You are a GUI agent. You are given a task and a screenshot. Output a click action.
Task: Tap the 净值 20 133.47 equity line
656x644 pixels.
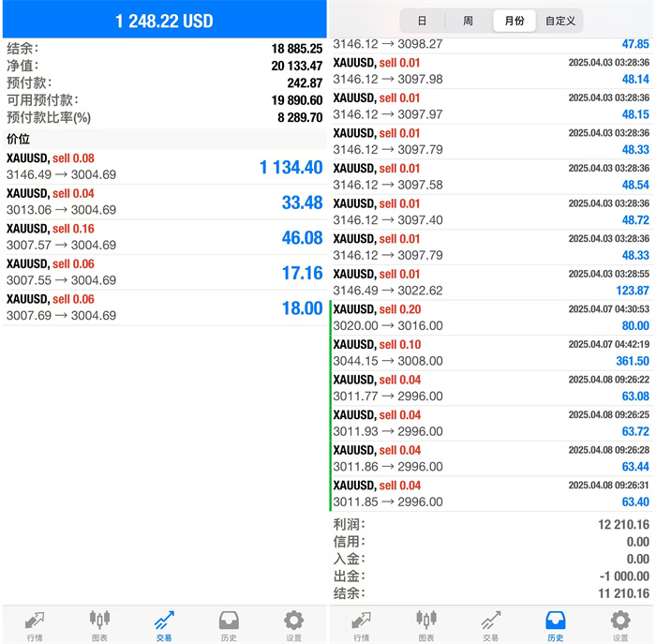click(164, 66)
